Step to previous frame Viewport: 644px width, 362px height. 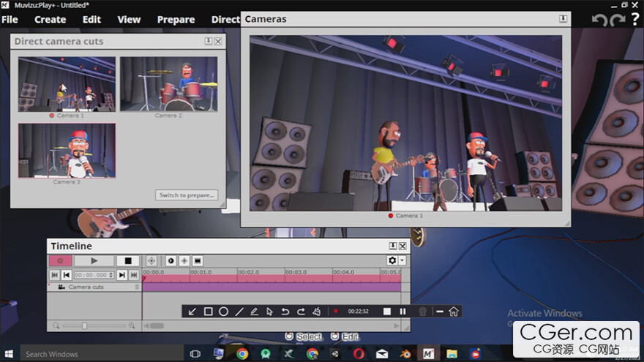[67, 275]
